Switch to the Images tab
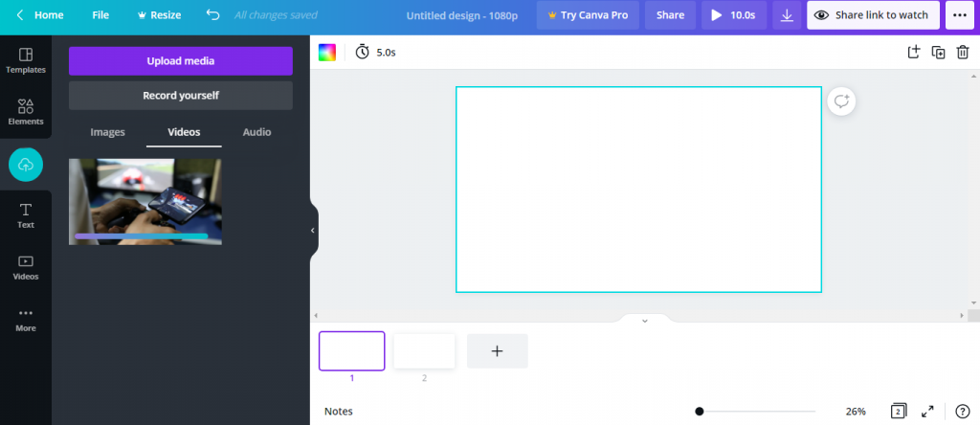 click(x=107, y=132)
